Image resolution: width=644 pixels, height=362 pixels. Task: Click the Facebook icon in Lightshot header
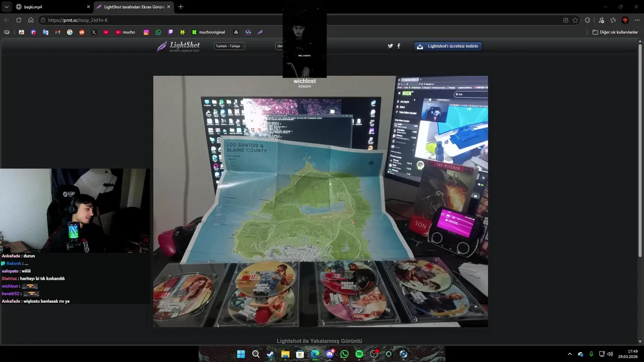[399, 46]
